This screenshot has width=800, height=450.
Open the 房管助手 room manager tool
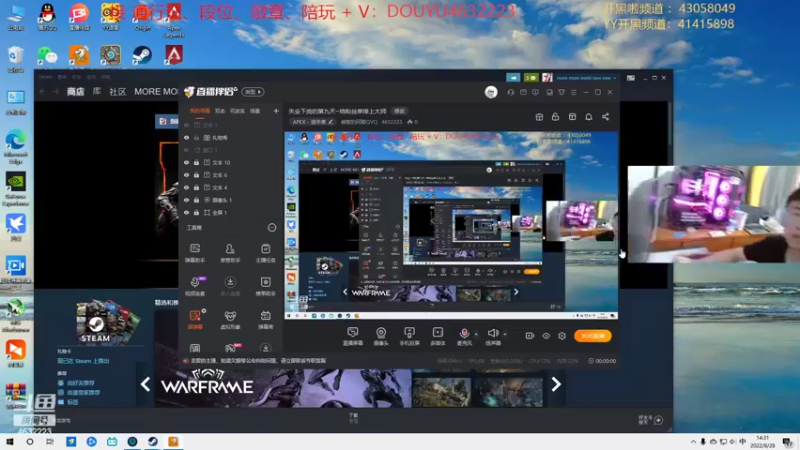(x=230, y=253)
